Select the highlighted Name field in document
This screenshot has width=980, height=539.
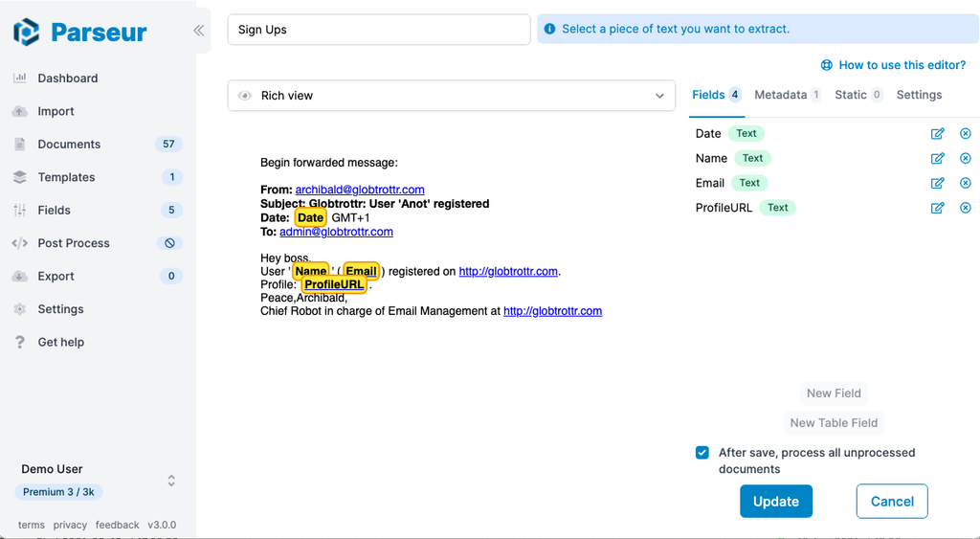311,271
